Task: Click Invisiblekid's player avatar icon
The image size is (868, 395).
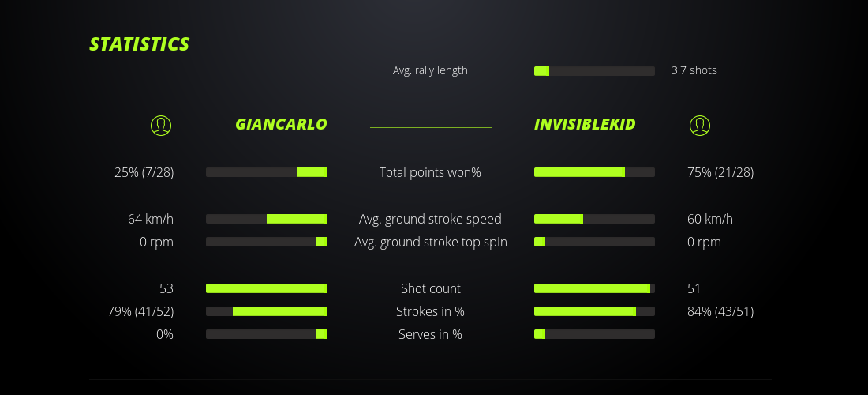Action: click(699, 125)
